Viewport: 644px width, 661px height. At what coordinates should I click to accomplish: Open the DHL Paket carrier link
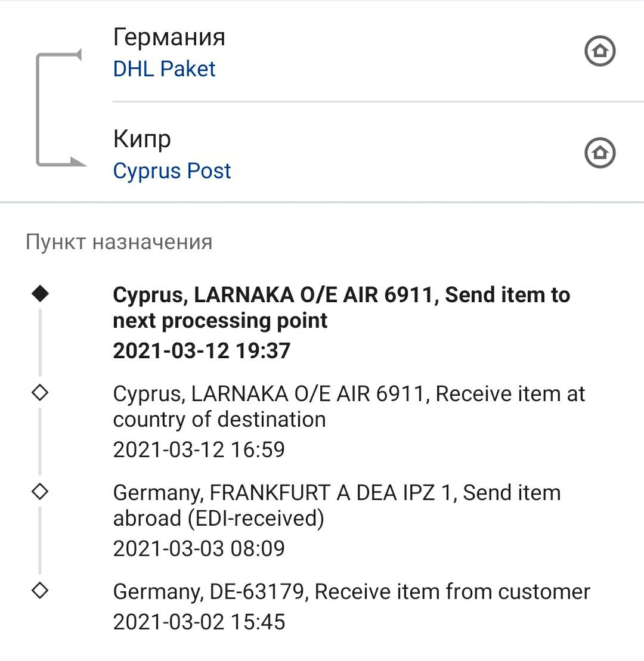point(164,69)
